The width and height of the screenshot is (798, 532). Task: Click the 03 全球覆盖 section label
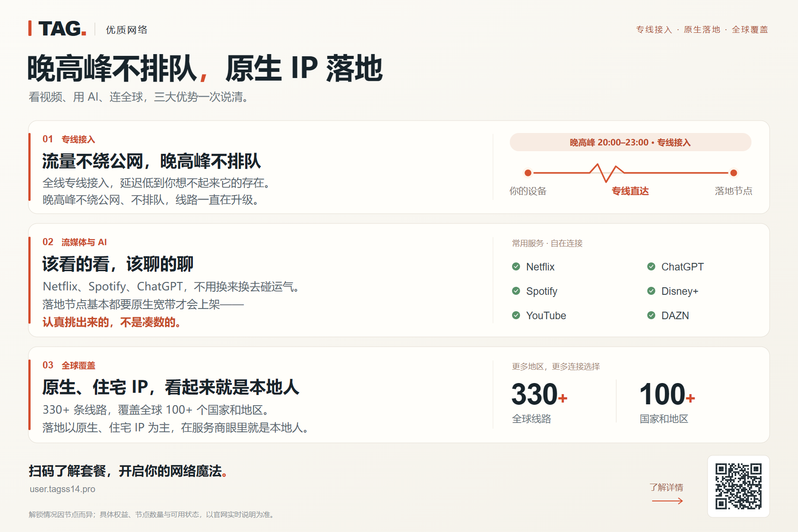[x=69, y=365]
